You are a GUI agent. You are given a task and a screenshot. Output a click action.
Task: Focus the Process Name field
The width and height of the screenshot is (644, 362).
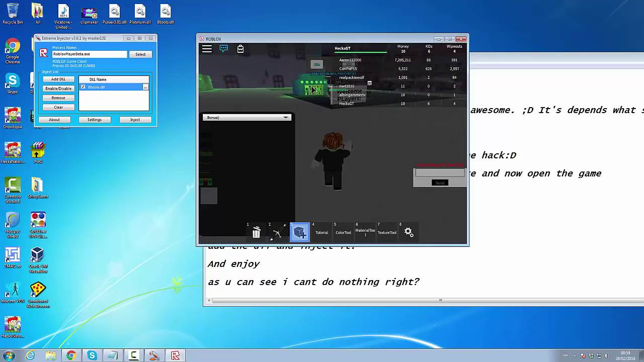[90, 54]
